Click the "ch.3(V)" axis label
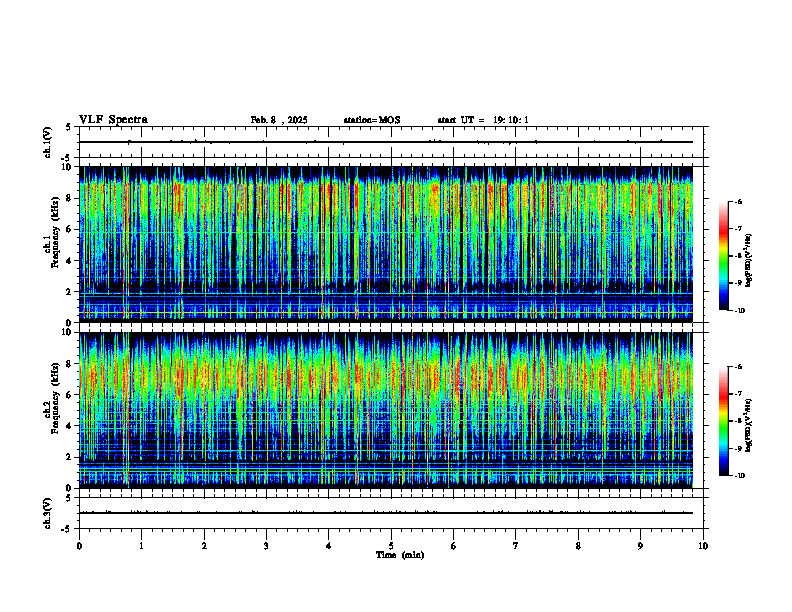Viewport: 792px width, 612px height. (48, 513)
